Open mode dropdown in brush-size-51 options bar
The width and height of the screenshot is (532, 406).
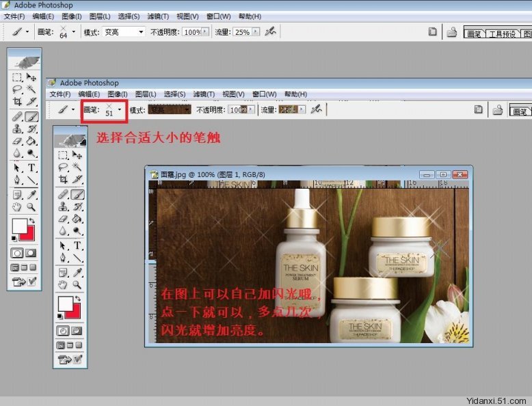point(170,109)
